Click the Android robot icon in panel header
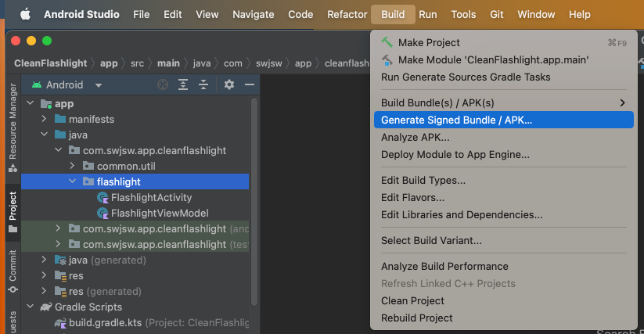Image resolution: width=644 pixels, height=334 pixels. 37,85
